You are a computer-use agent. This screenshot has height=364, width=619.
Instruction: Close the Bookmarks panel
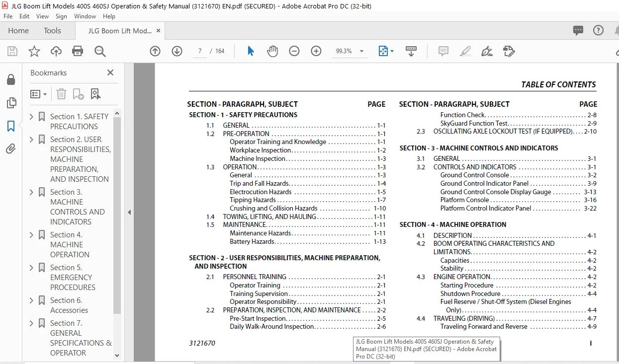click(x=110, y=73)
